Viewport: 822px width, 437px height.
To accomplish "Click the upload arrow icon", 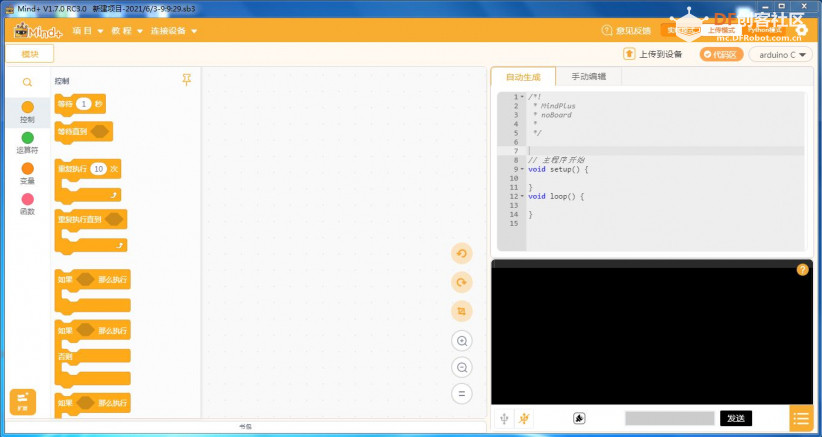I will [x=629, y=54].
